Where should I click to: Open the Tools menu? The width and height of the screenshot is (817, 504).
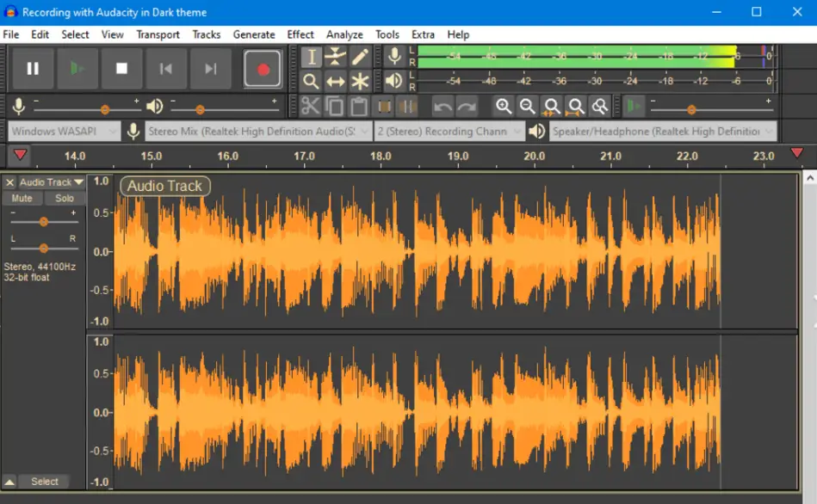click(x=387, y=34)
